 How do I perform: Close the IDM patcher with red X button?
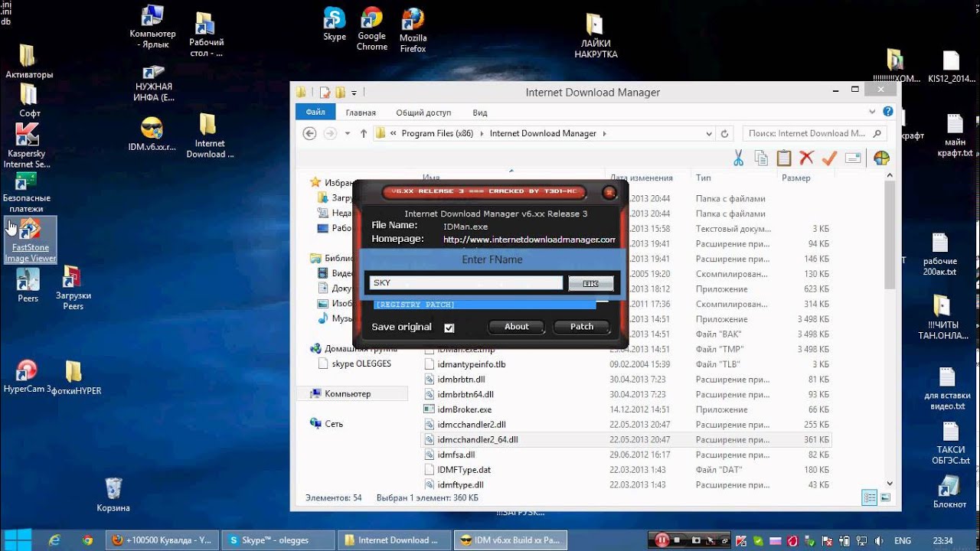pyautogui.click(x=609, y=193)
